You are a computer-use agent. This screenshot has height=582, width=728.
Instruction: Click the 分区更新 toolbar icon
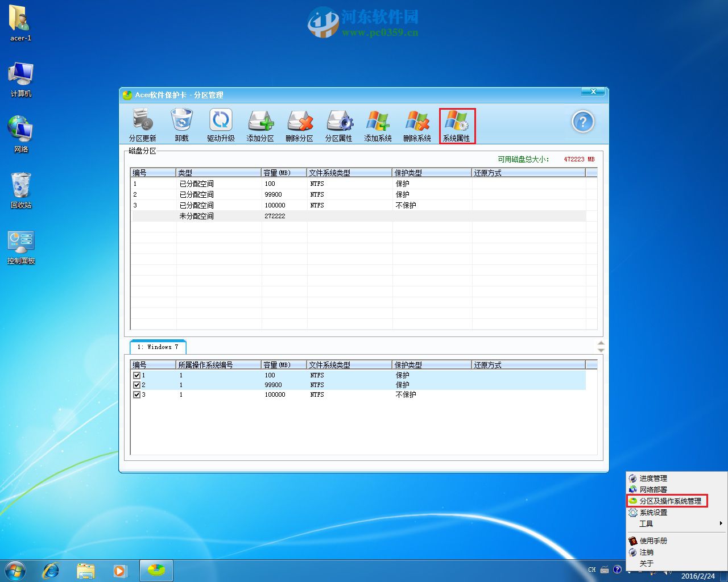click(x=142, y=124)
